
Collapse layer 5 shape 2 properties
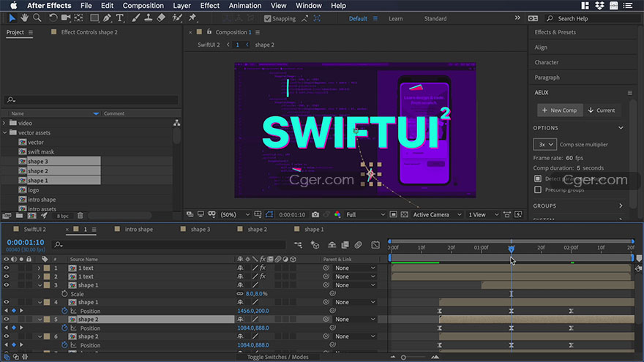pos(40,320)
